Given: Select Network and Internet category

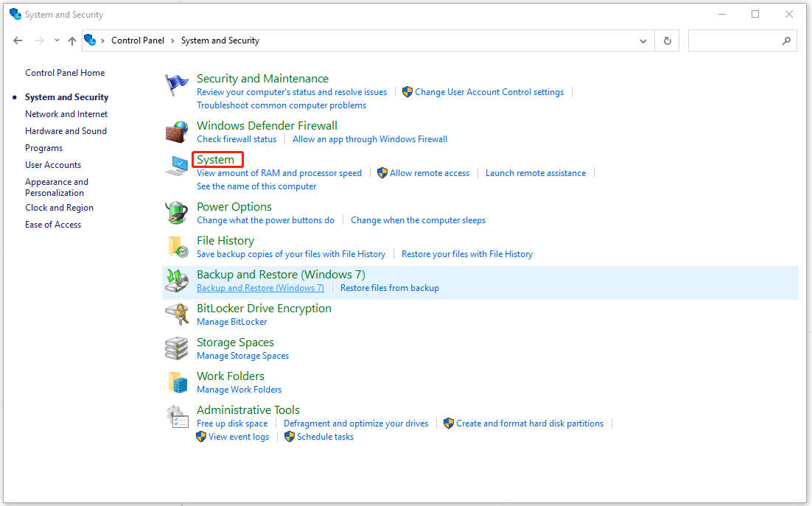Looking at the screenshot, I should pos(66,114).
